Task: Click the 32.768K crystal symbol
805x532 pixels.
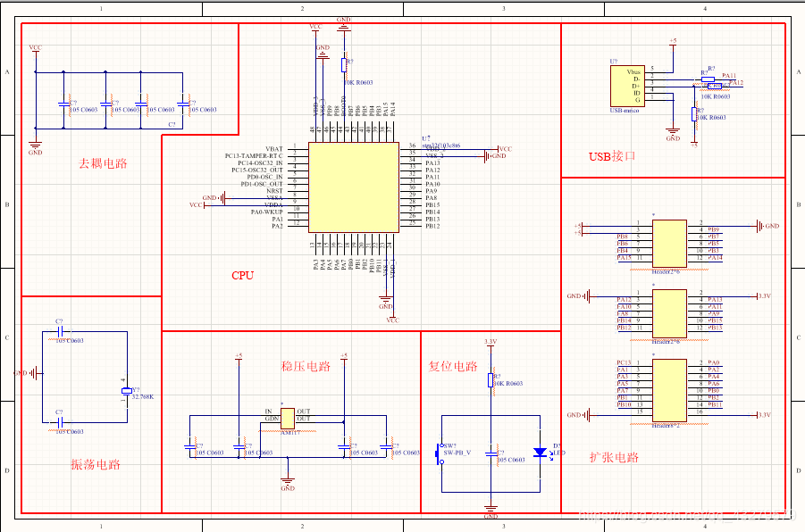Action: [x=127, y=391]
